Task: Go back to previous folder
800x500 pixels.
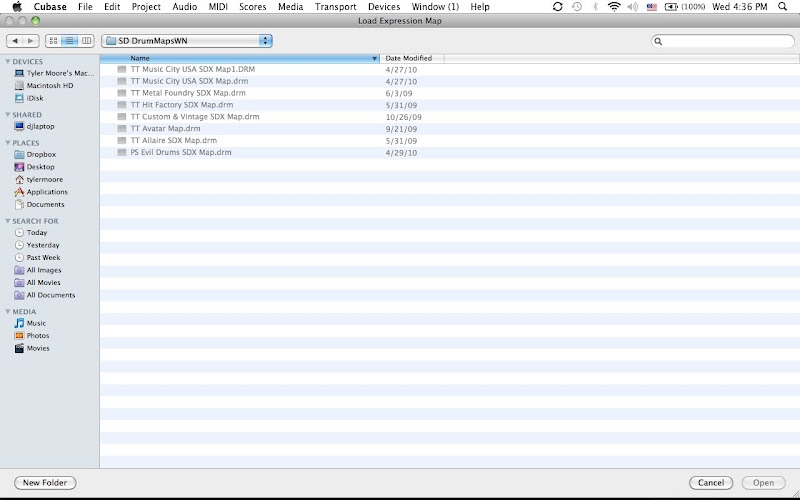Action: (16, 41)
